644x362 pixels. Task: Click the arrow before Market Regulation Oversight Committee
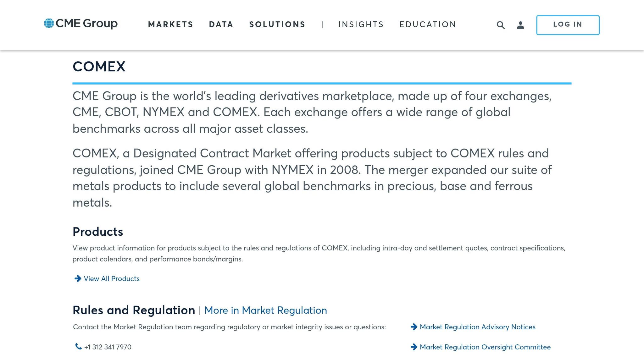tap(414, 347)
